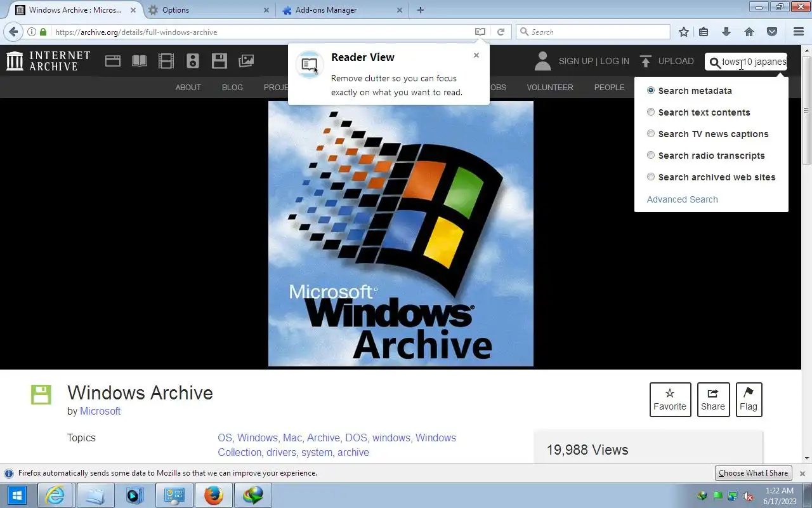Open the Pocket toolbar icon
Viewport: 812px width, 508px height.
[772, 32]
